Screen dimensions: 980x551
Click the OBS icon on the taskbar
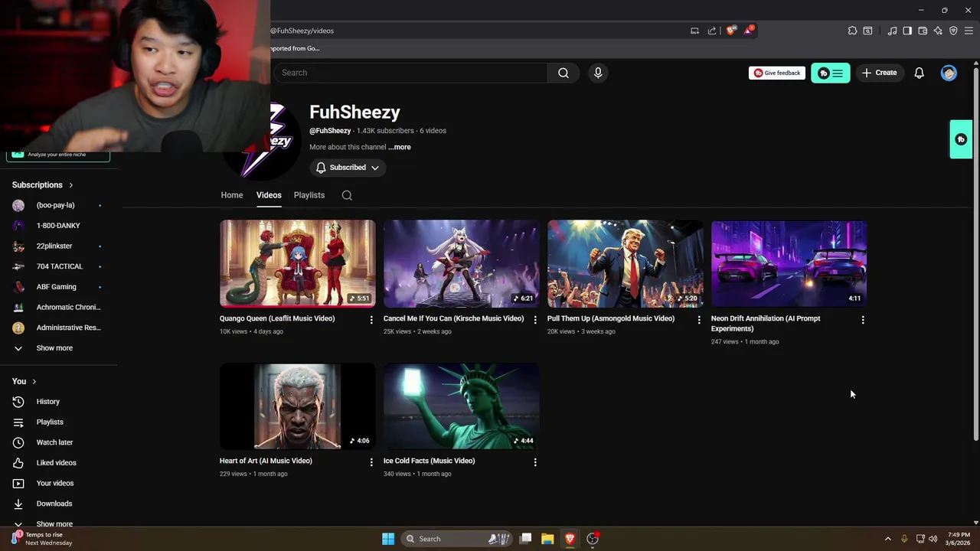pos(592,539)
